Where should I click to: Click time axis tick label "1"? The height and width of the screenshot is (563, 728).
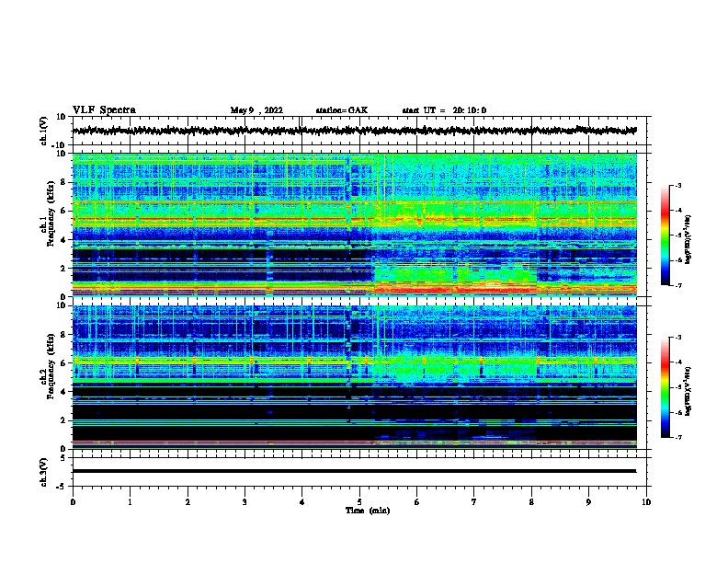point(130,502)
